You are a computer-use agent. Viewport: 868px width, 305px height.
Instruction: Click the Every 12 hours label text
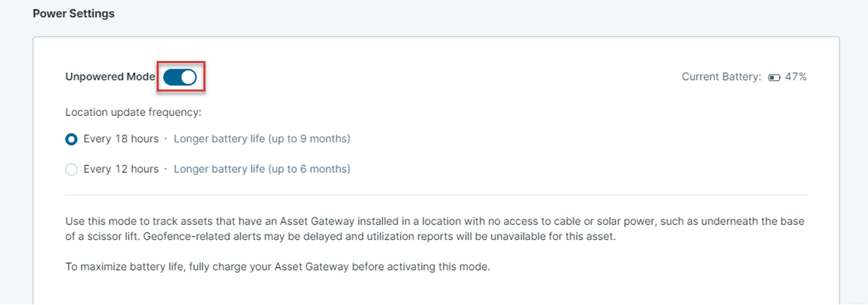121,169
